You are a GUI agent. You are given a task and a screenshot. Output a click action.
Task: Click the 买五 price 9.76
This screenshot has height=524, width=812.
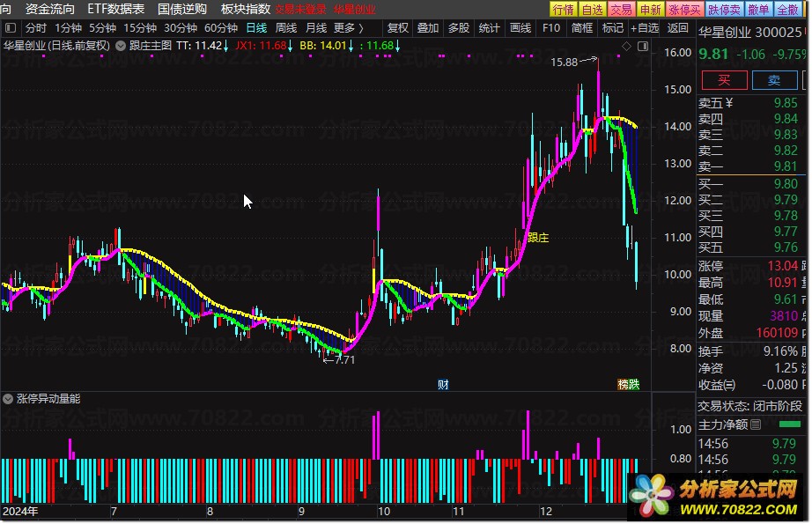point(786,247)
